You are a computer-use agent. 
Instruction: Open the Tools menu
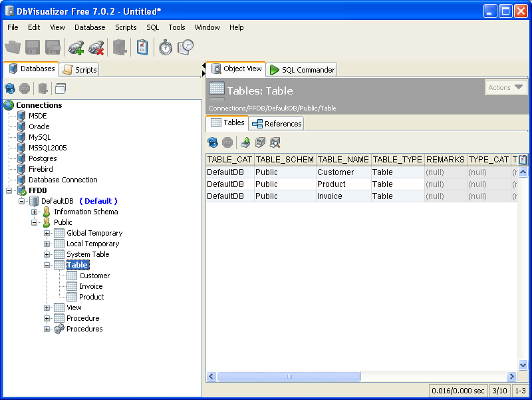click(177, 27)
